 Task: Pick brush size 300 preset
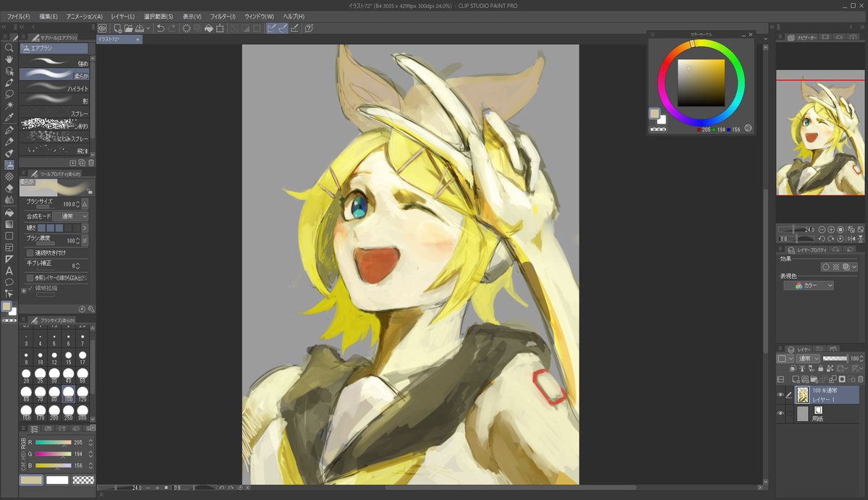point(82,411)
